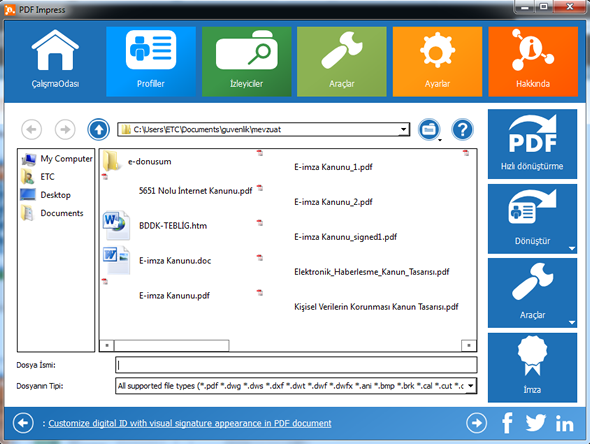Expand the Araçlar side button arrow
Screen dimensions: 590x444
(572, 322)
